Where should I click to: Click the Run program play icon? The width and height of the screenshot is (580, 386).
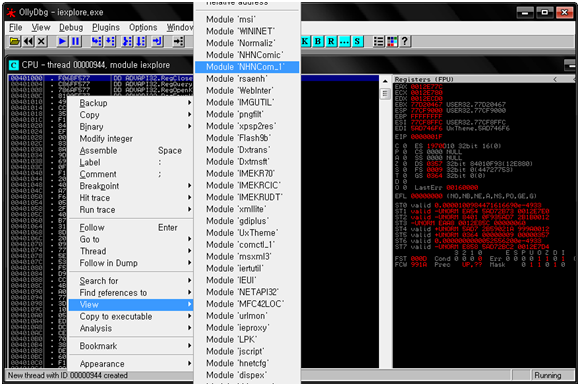coord(62,41)
